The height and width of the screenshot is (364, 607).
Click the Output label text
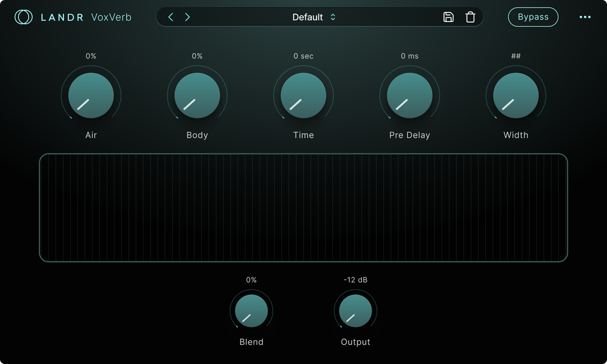click(356, 342)
